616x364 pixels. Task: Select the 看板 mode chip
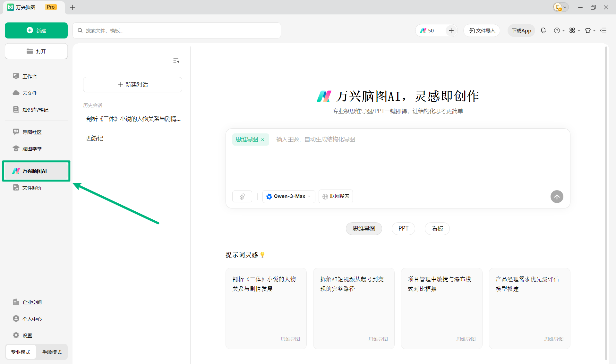437,229
